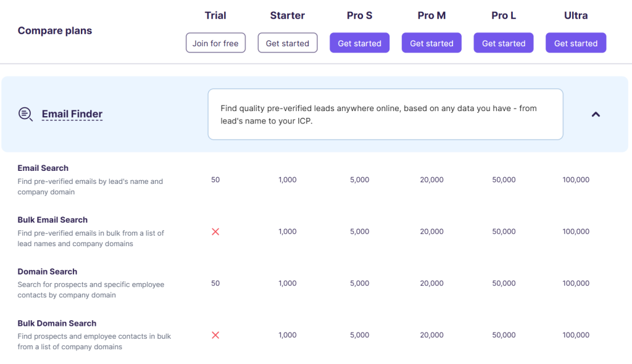This screenshot has width=632, height=364.
Task: Click Get started under Pro S
Action: [359, 43]
